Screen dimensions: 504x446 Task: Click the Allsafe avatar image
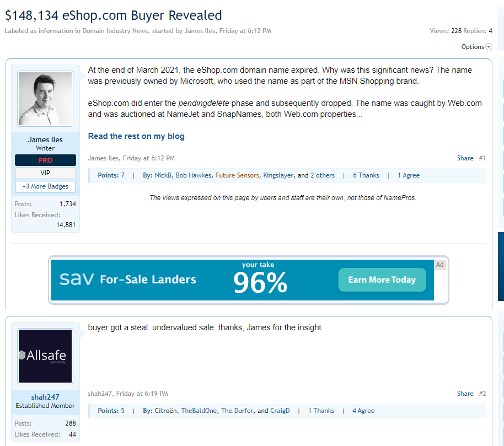pos(45,356)
